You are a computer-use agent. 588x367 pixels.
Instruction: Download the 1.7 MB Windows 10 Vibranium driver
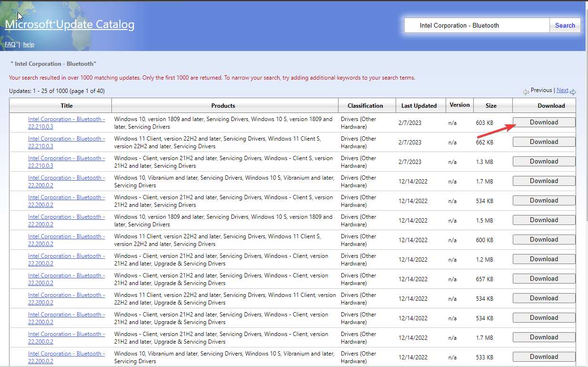(x=544, y=181)
